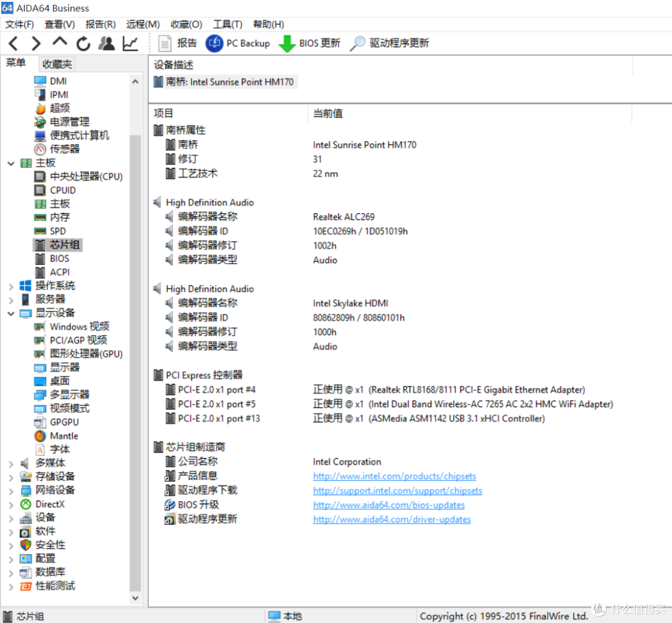
Task: Select 数据库 database item
Action: tap(43, 573)
